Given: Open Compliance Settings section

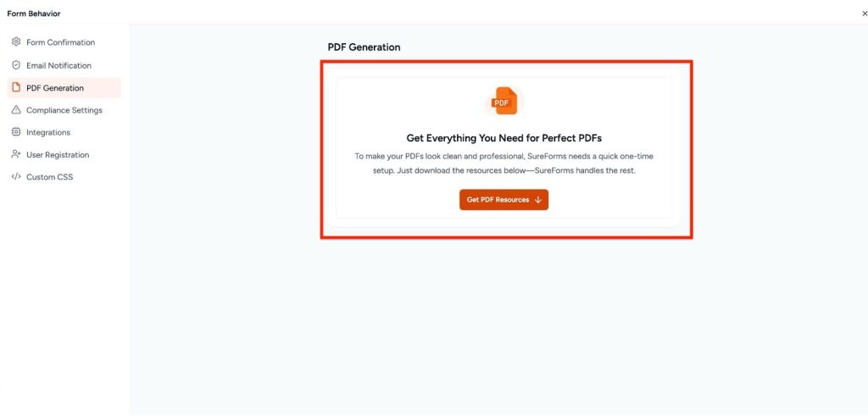Looking at the screenshot, I should coord(64,110).
